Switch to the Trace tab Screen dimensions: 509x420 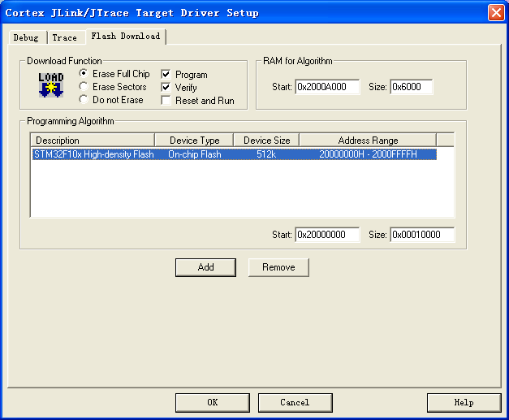pyautogui.click(x=65, y=37)
